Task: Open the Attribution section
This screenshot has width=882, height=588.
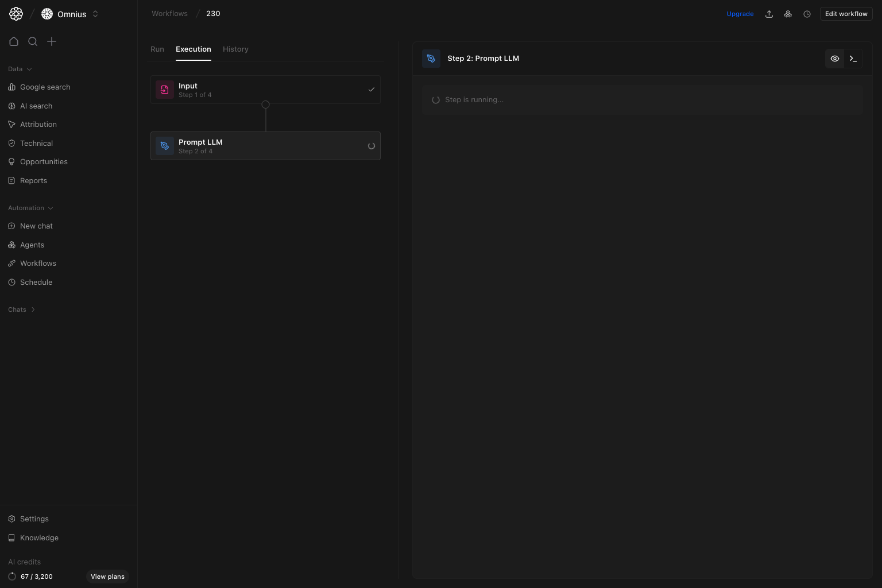Action: (x=38, y=124)
